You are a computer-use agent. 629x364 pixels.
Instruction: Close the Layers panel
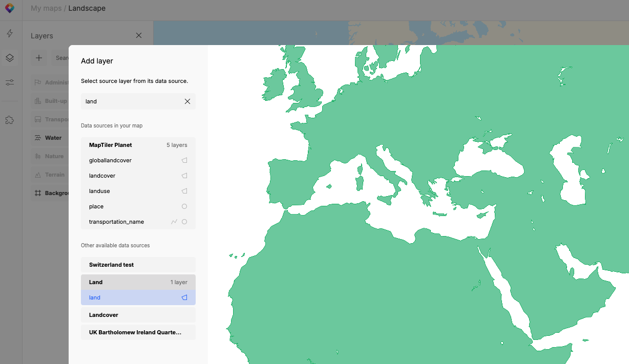139,35
